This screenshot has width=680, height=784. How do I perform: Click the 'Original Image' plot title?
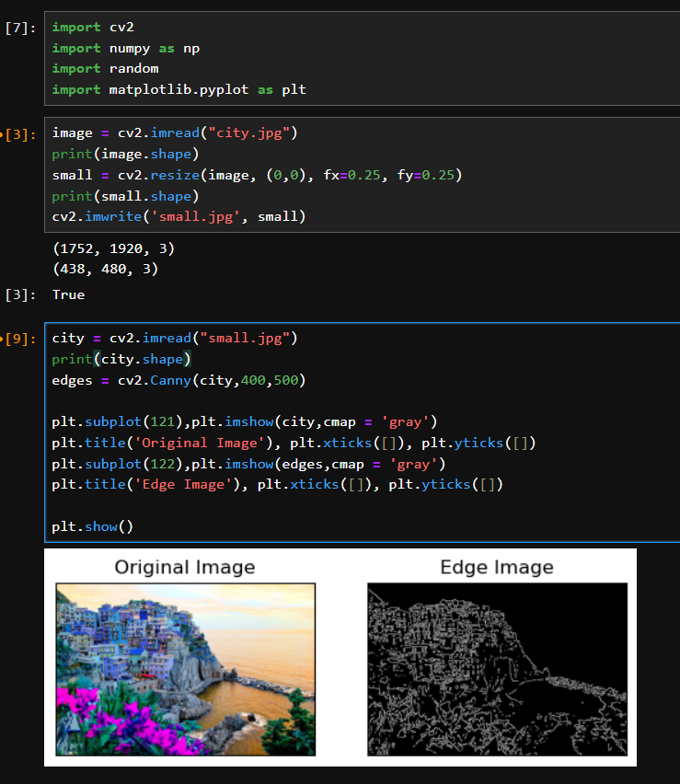tap(185, 567)
